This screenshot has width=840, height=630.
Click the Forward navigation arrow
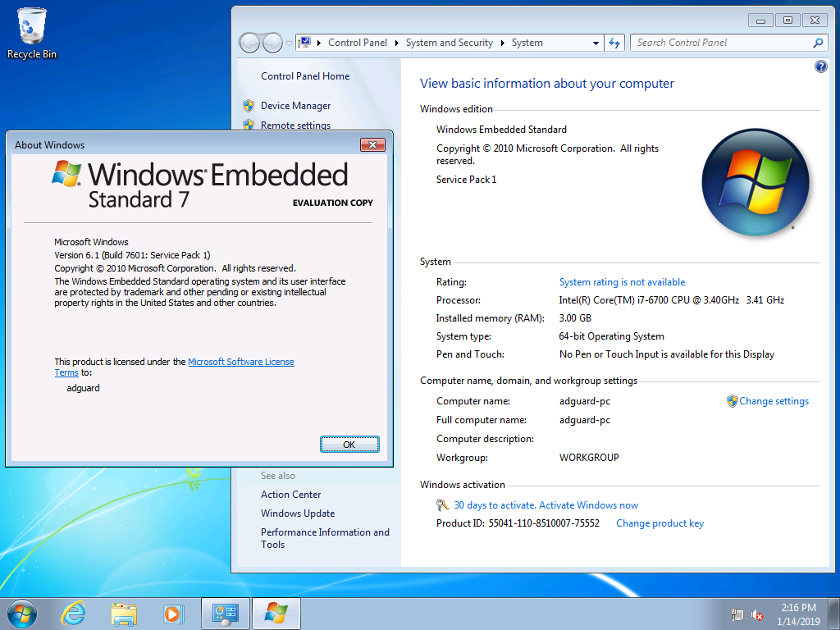click(272, 43)
